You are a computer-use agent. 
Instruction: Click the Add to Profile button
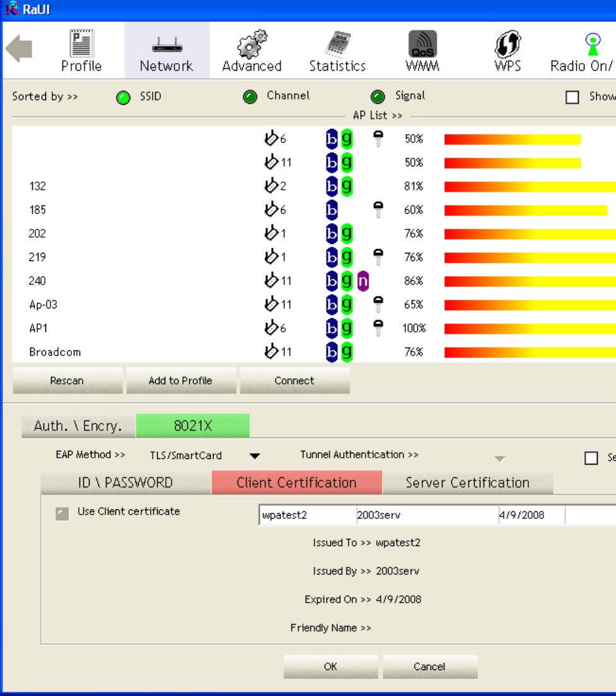(180, 381)
